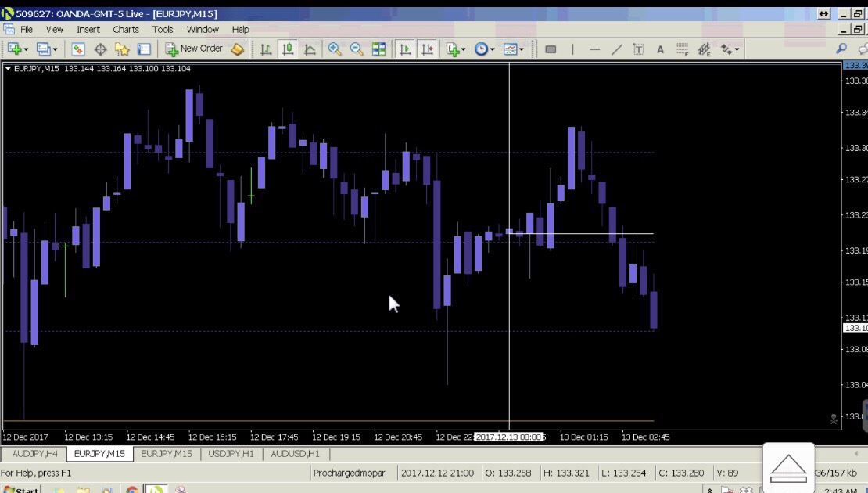
Task: Open the File menu
Action: [27, 30]
